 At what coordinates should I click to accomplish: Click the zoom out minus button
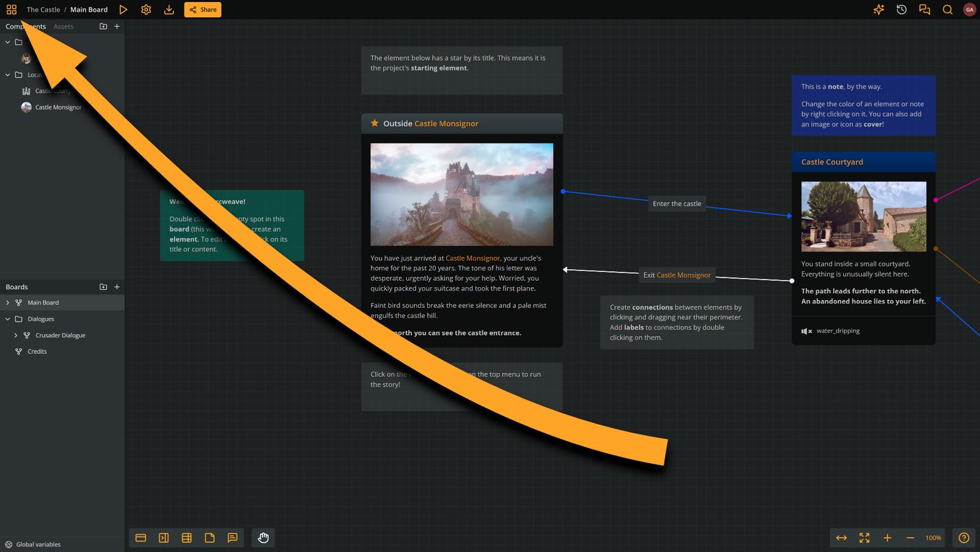click(911, 538)
